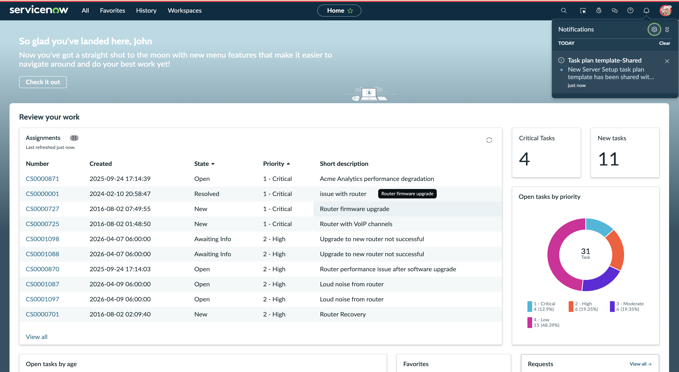Open the help question-mark icon

click(630, 10)
